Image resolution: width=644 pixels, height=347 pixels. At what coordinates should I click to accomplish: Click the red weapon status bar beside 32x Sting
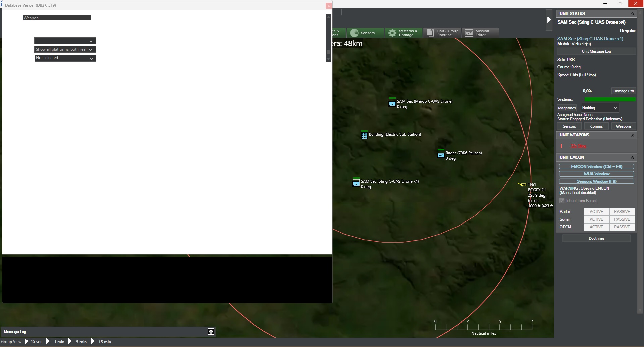561,146
